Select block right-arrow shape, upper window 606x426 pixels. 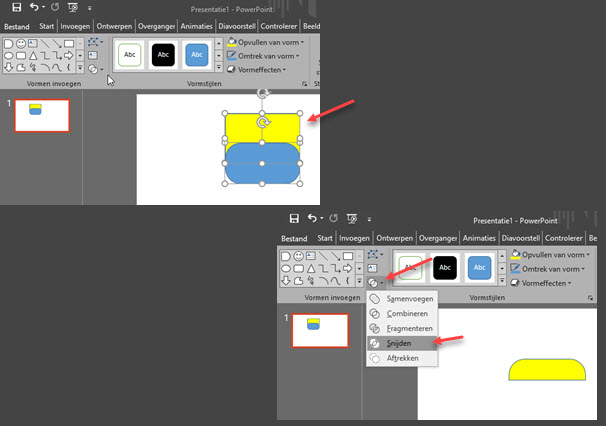click(68, 56)
